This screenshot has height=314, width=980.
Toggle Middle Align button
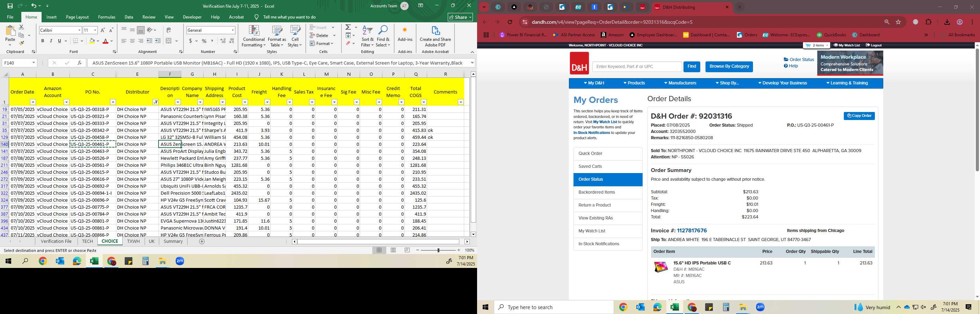coord(132,30)
